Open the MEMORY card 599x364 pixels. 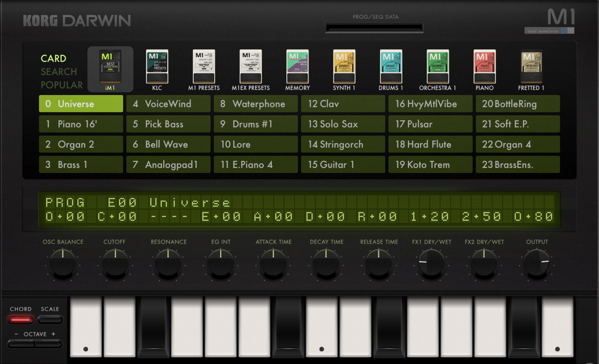[297, 70]
